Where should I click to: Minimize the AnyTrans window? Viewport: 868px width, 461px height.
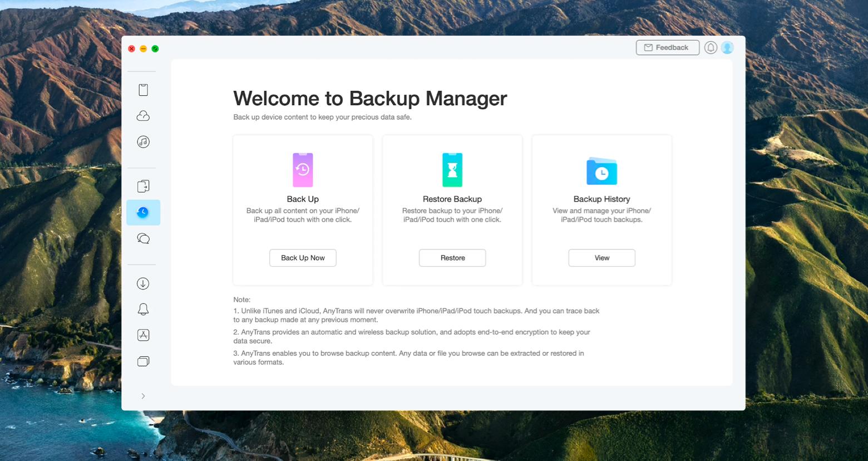144,49
